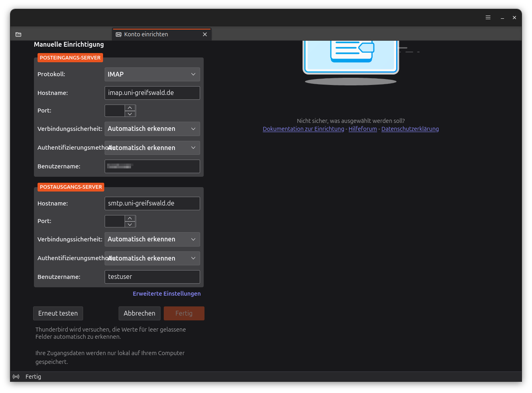Close the Konto einrichten tab
Screen dimensions: 532x393
click(205, 34)
